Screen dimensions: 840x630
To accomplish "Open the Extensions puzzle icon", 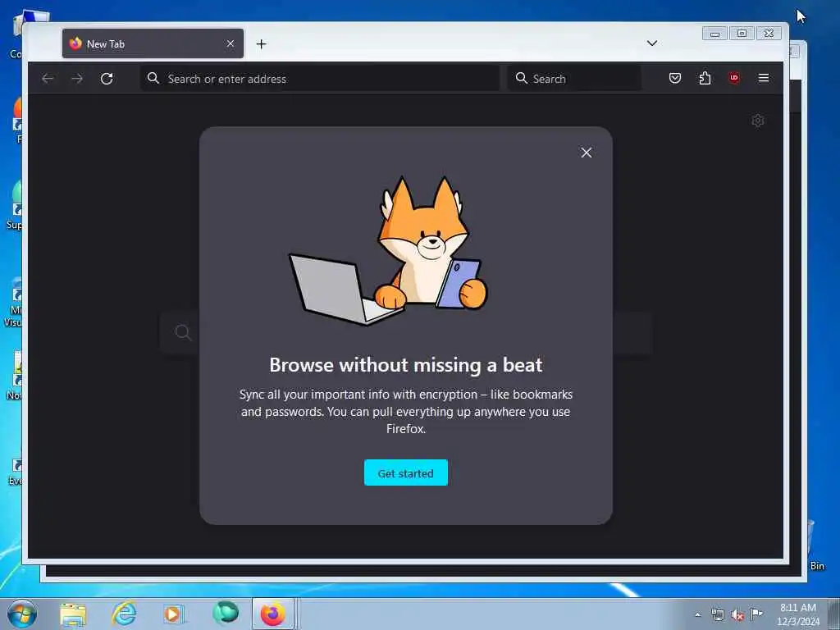I will point(705,78).
